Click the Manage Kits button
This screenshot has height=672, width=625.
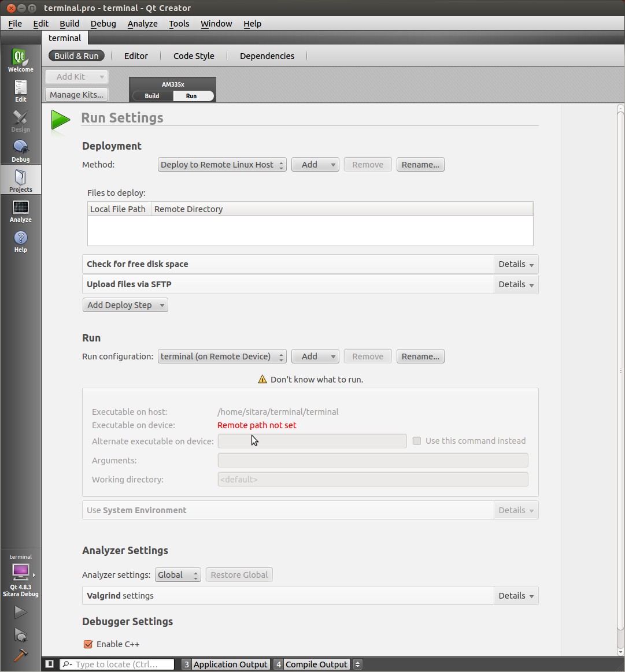(x=76, y=95)
